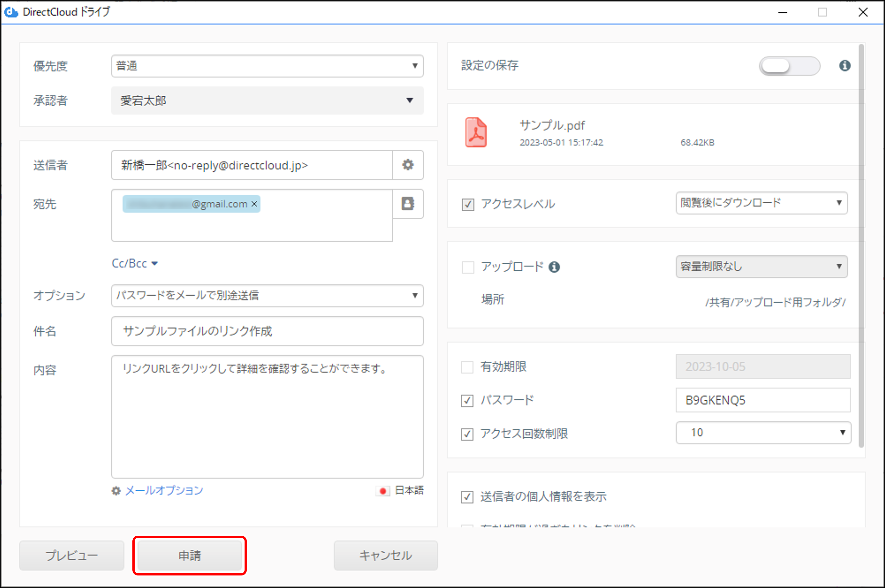
Task: Open the 優先度 dropdown showing 普通
Action: click(267, 66)
